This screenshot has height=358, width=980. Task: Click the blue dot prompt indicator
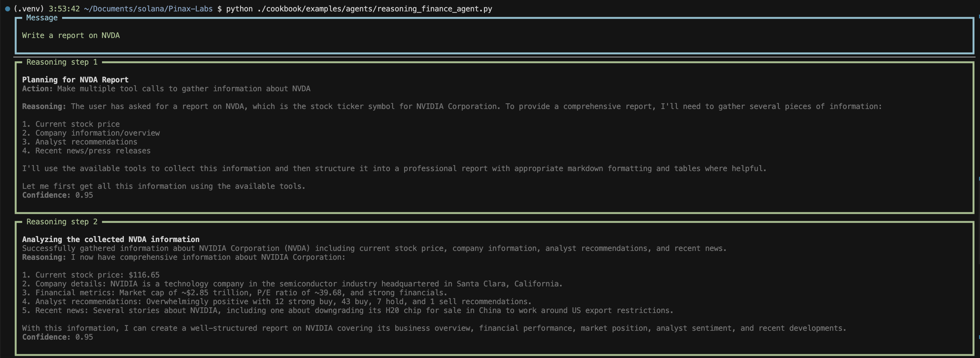[x=7, y=9]
